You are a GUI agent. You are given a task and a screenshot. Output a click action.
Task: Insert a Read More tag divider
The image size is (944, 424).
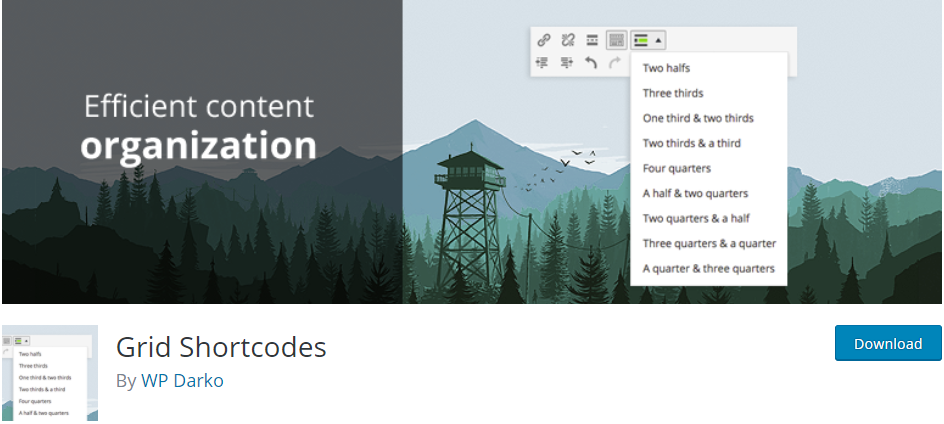click(x=592, y=40)
